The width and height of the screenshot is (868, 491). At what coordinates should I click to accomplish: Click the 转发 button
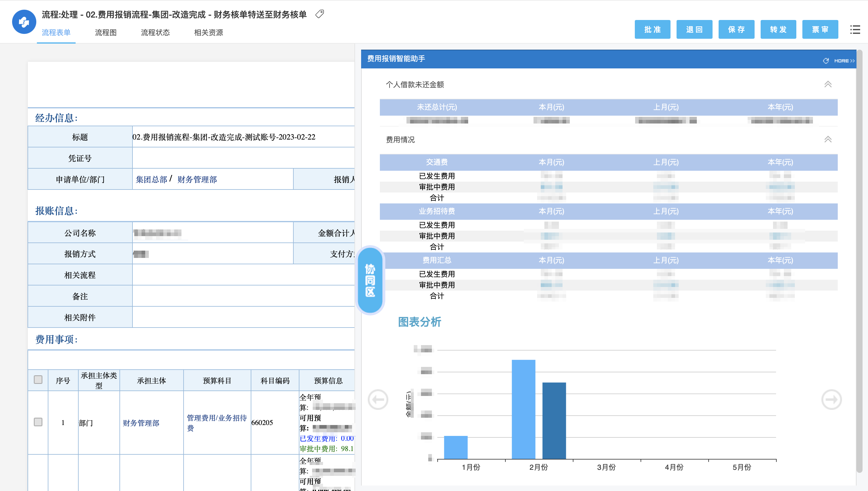tap(778, 29)
